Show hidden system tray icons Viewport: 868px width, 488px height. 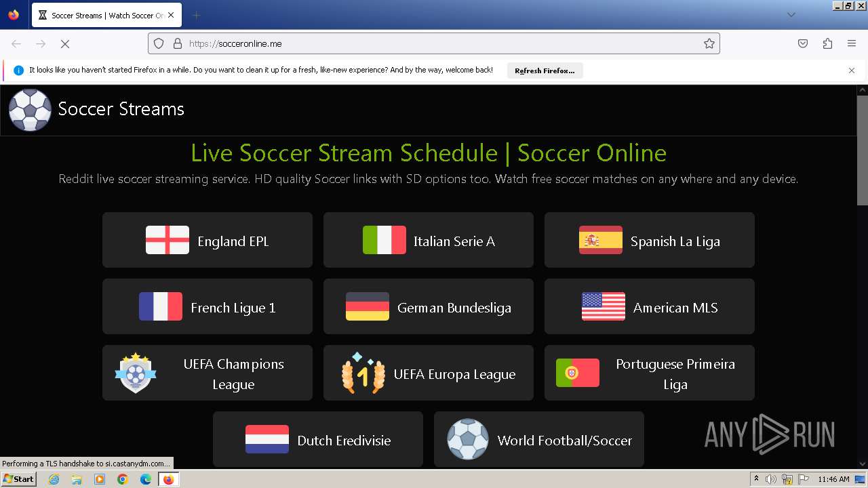point(756,479)
